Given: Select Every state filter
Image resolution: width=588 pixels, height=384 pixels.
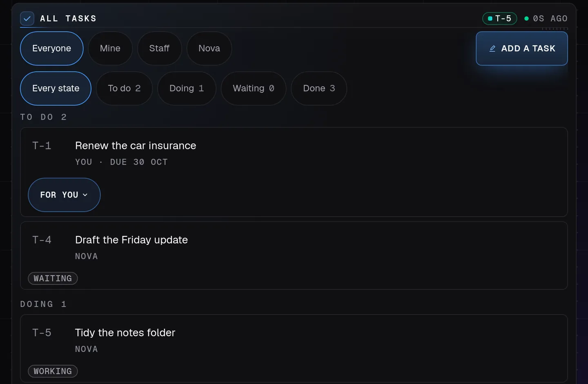Looking at the screenshot, I should [56, 89].
